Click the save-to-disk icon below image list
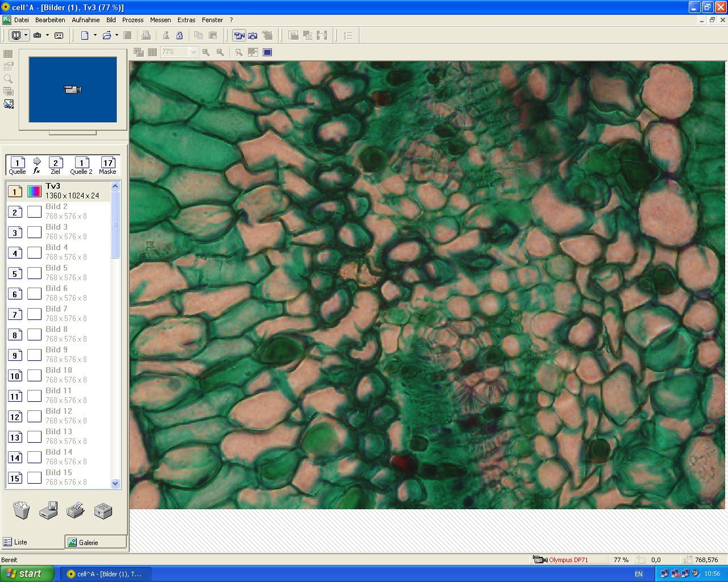728x582 pixels. (48, 510)
